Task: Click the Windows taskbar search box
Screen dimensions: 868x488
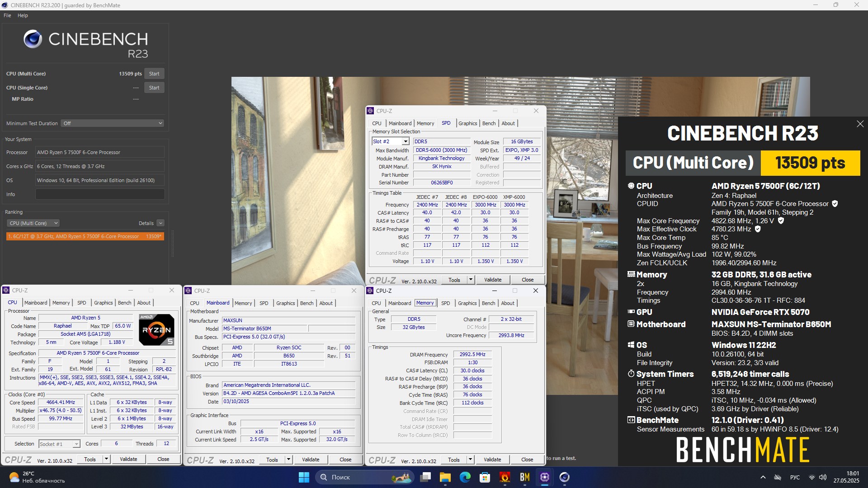Action: (x=365, y=477)
